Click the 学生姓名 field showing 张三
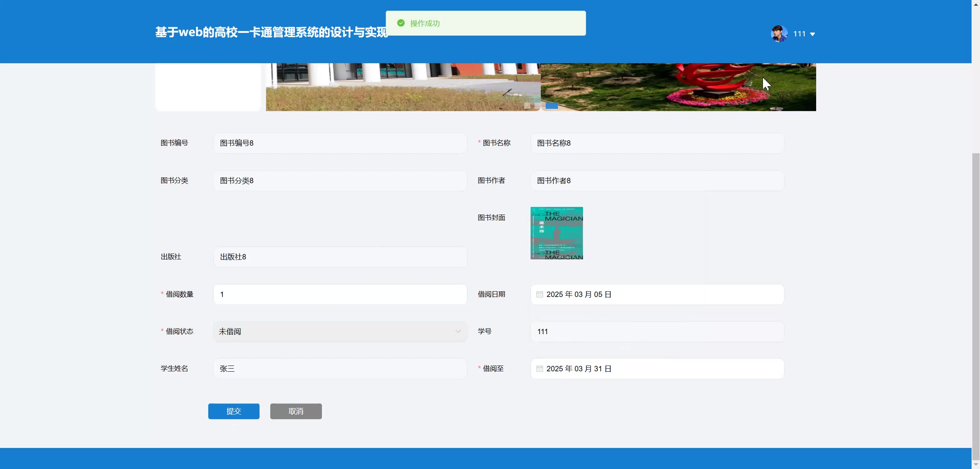Screen dimensions: 980x469 click(x=340, y=369)
